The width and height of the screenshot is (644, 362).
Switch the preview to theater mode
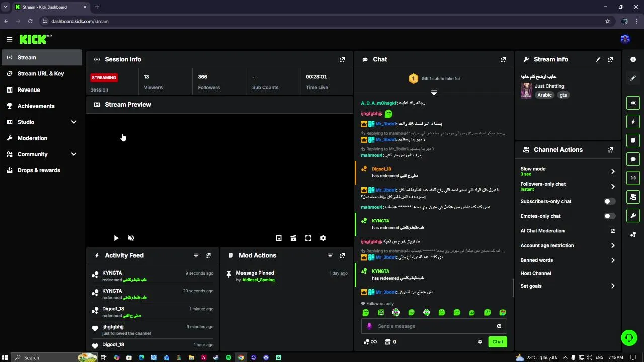pos(293,238)
